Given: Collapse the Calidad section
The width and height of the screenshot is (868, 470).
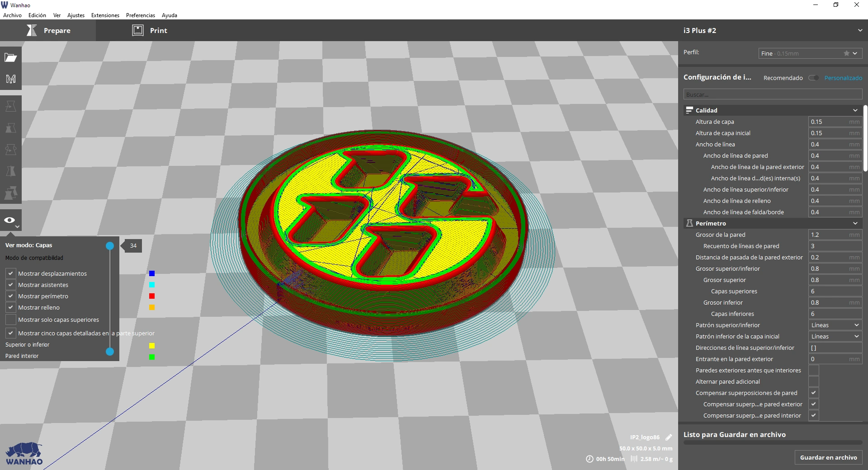Looking at the screenshot, I should (x=855, y=110).
